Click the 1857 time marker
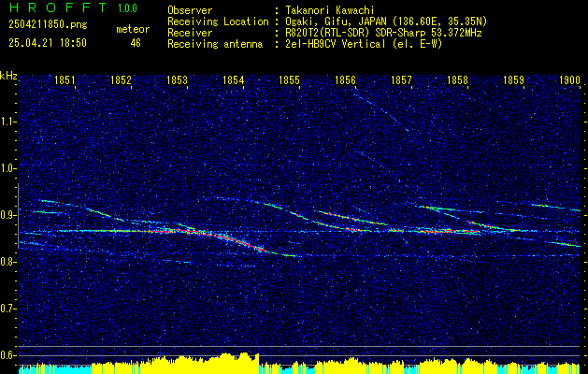Screen dimensions: 588x374 tap(402, 80)
